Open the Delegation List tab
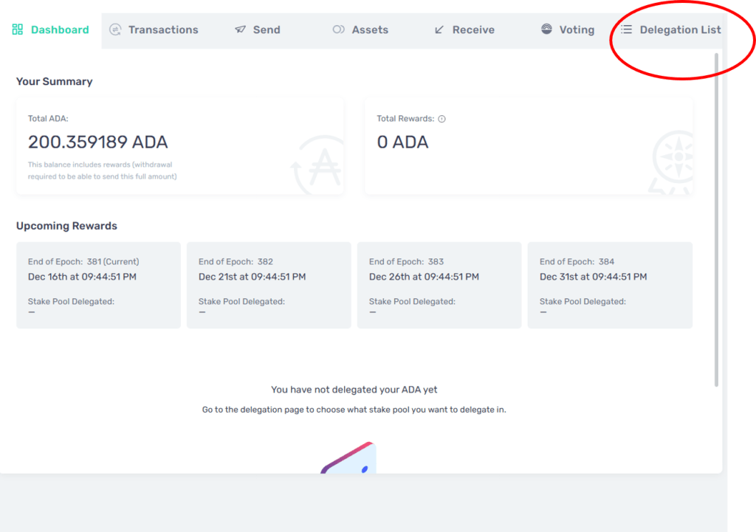The height and width of the screenshot is (532, 756). pyautogui.click(x=680, y=30)
